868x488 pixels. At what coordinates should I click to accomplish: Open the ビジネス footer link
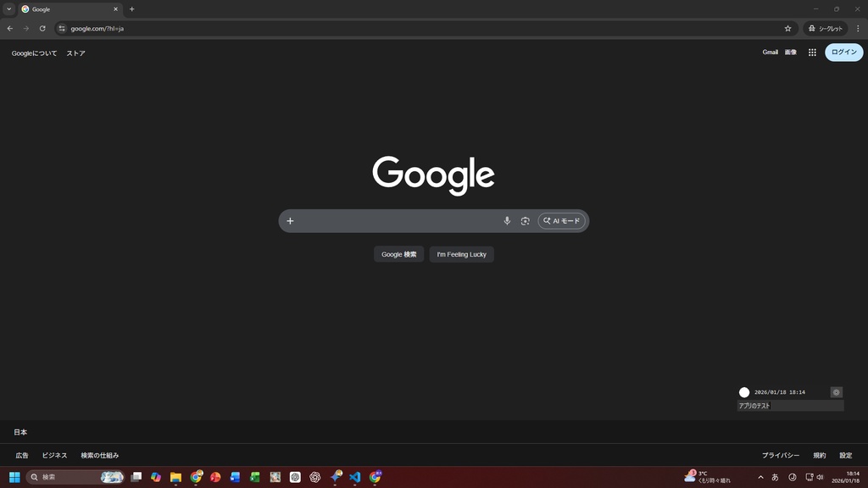(55, 455)
